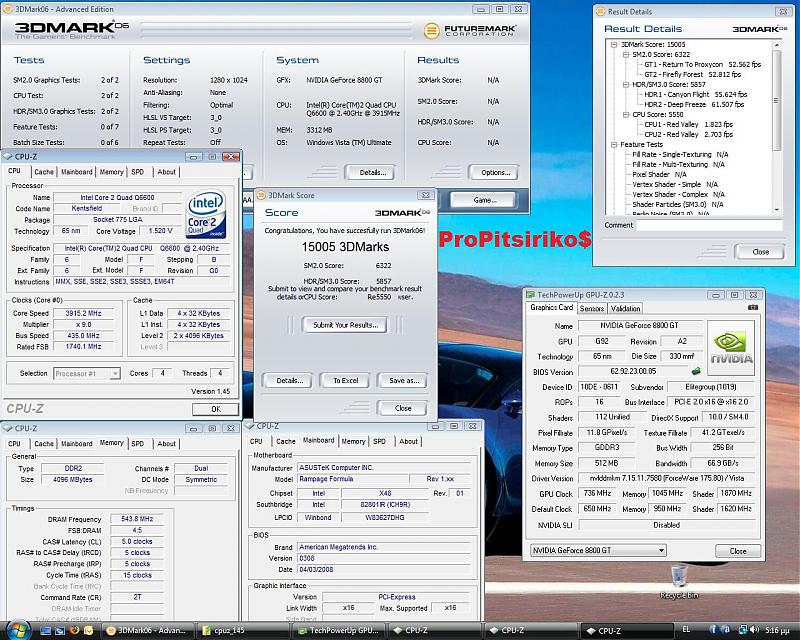Collapse the SM2.0 Score: 6322 node
This screenshot has width=800, height=640.
tap(626, 55)
